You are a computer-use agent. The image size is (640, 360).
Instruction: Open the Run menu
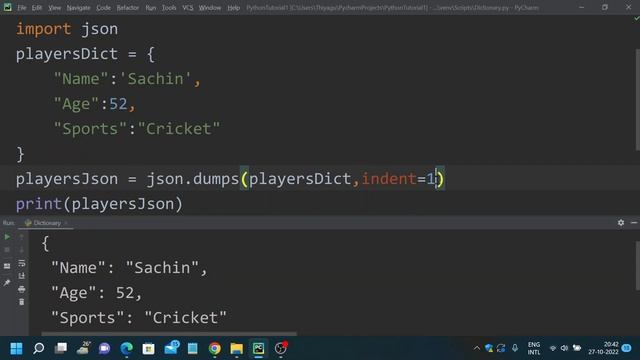(151, 8)
